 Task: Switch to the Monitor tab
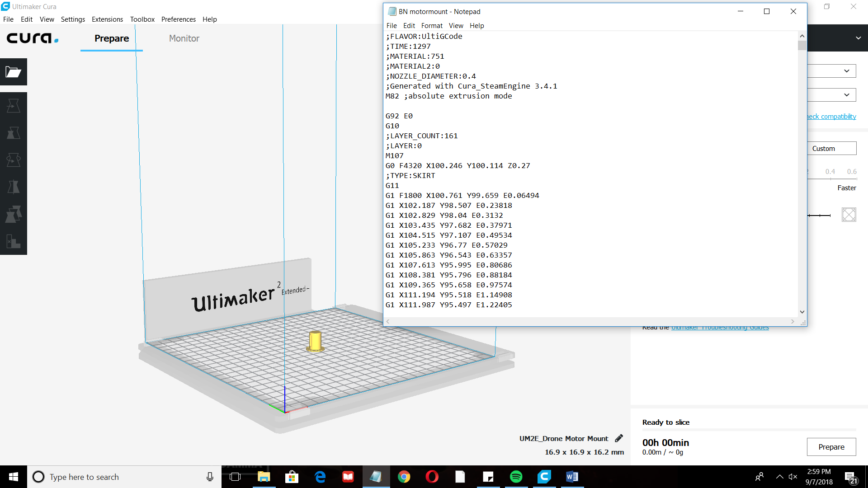point(184,38)
